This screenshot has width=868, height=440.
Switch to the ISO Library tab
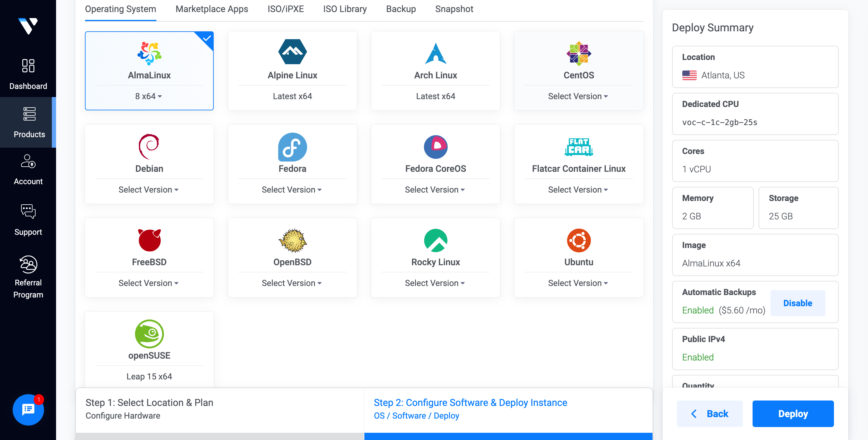[345, 9]
